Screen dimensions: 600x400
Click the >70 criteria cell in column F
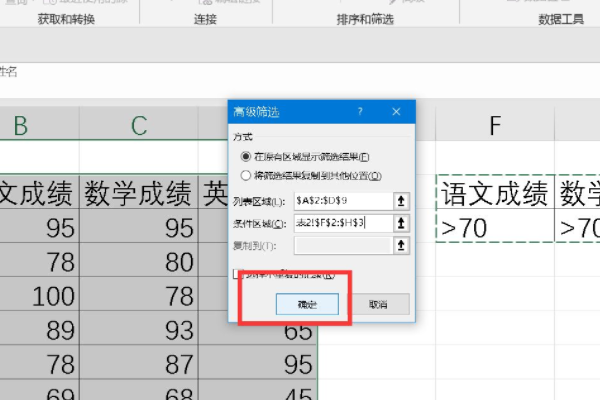point(495,226)
